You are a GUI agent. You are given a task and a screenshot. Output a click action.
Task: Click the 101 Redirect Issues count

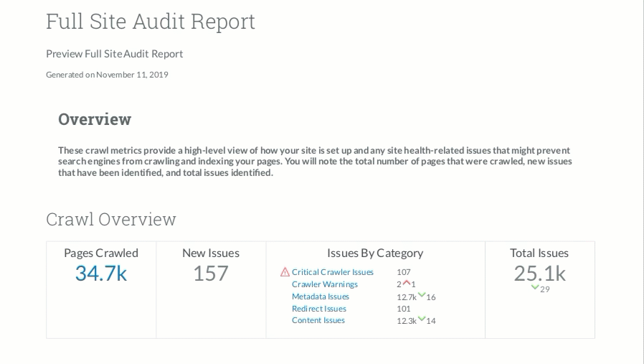click(x=403, y=309)
